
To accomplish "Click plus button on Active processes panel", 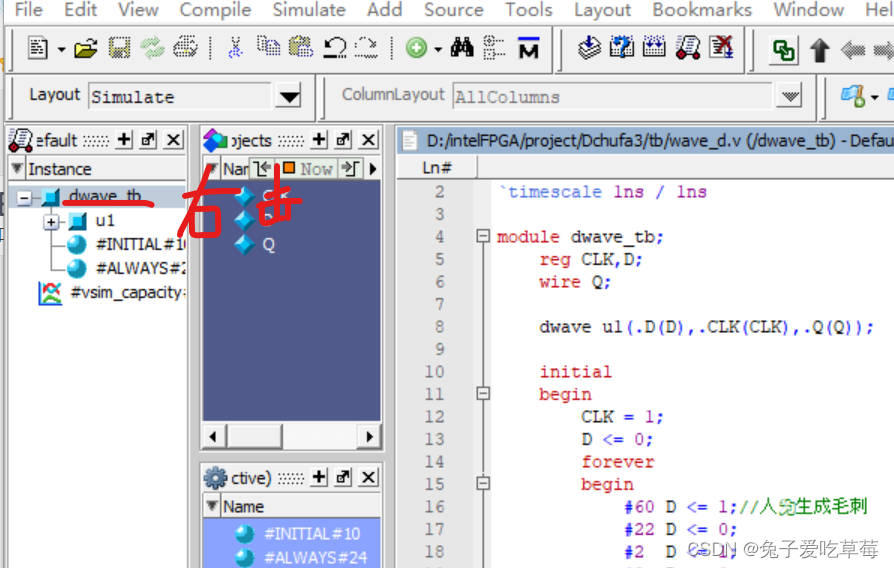I will tap(319, 477).
